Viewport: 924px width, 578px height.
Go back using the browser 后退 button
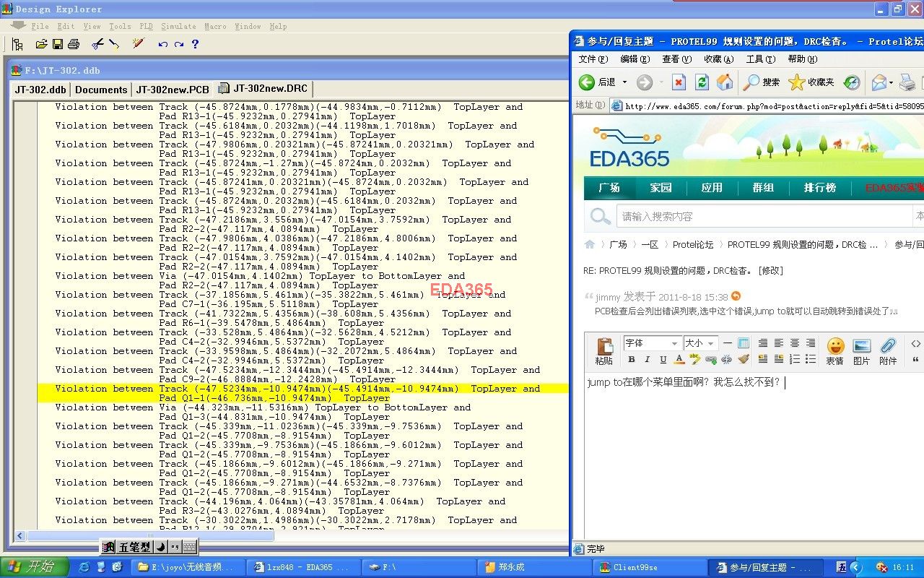pos(598,82)
